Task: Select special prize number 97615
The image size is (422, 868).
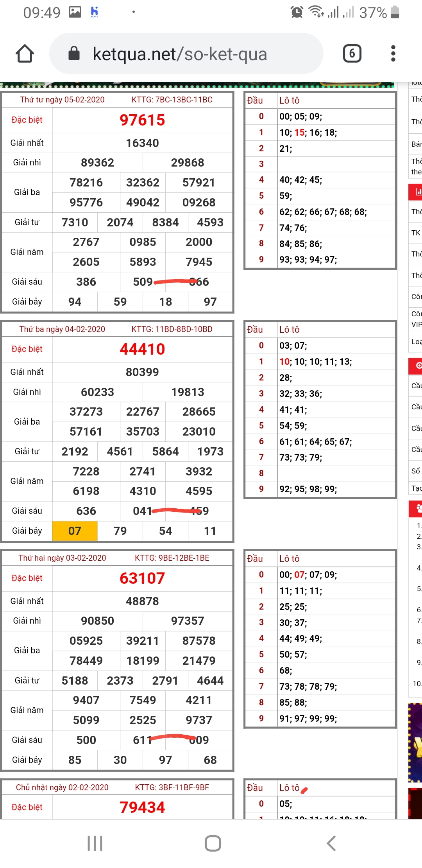Action: pos(142,120)
